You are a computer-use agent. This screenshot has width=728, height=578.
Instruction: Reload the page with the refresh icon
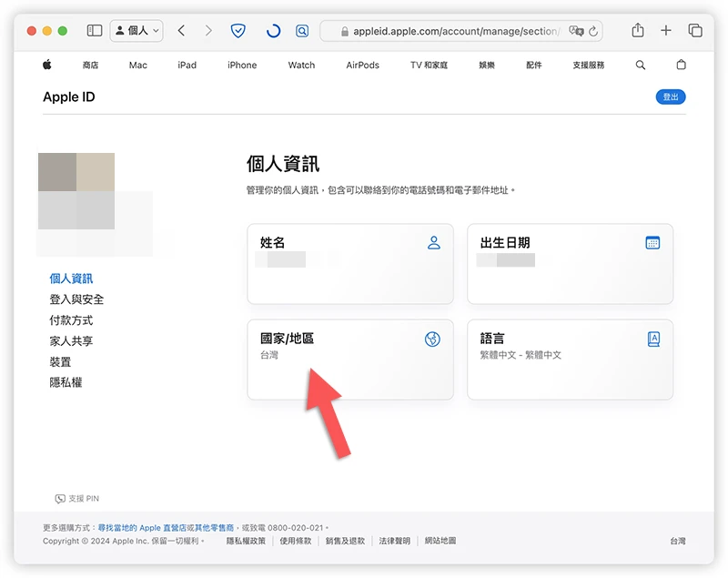(x=272, y=30)
